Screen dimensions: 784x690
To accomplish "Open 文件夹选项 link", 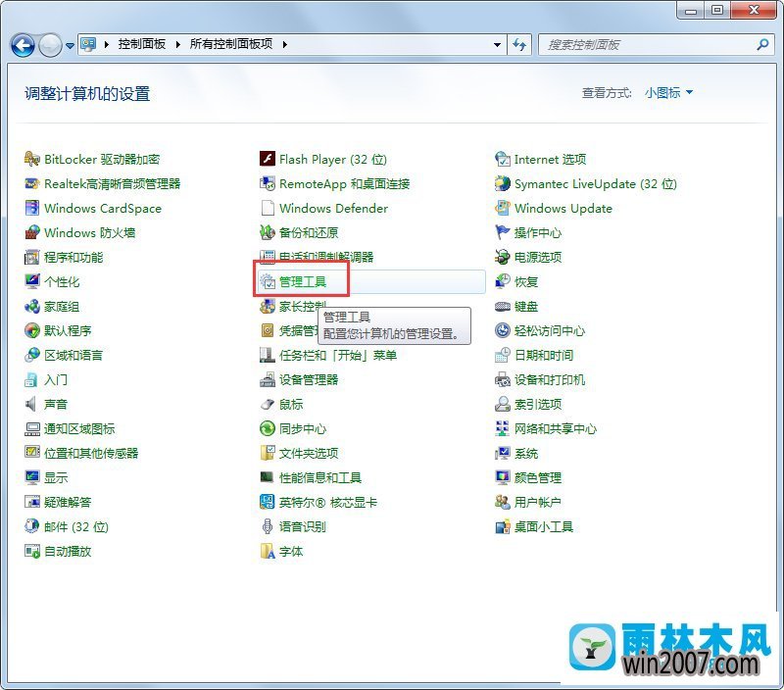I will pos(309,453).
